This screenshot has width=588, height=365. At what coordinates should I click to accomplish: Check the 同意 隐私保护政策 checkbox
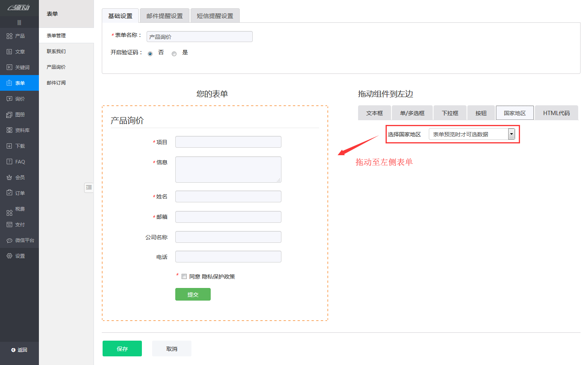pos(184,277)
